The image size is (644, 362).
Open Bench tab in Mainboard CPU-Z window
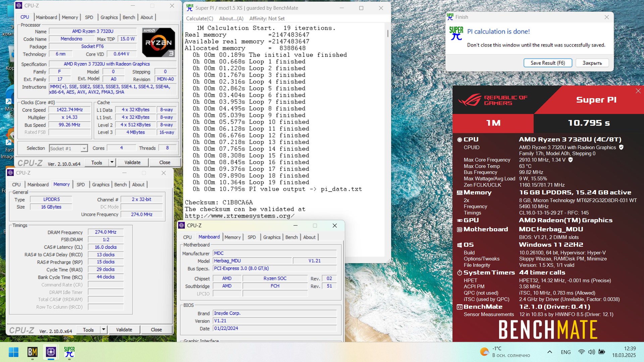coord(291,237)
